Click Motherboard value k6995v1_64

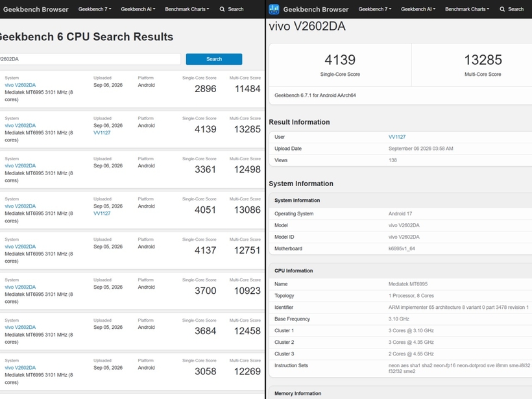pos(402,248)
